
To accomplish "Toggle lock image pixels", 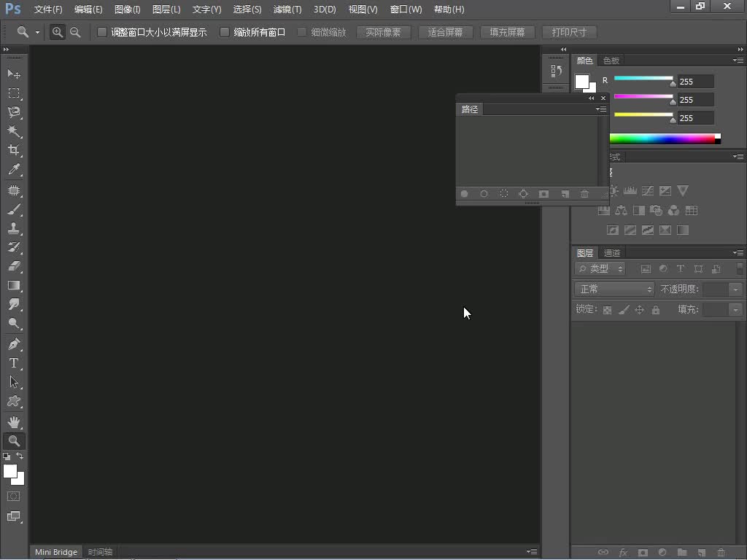I will (624, 310).
